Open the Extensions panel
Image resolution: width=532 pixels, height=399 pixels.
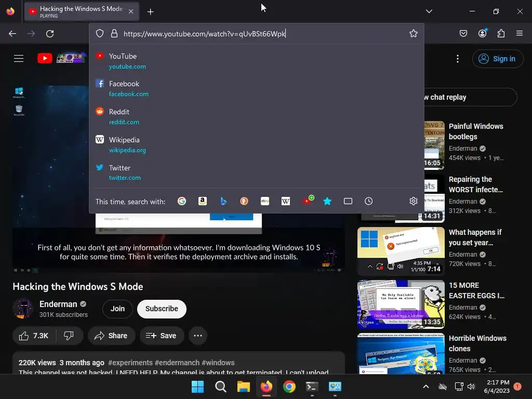[x=501, y=33]
